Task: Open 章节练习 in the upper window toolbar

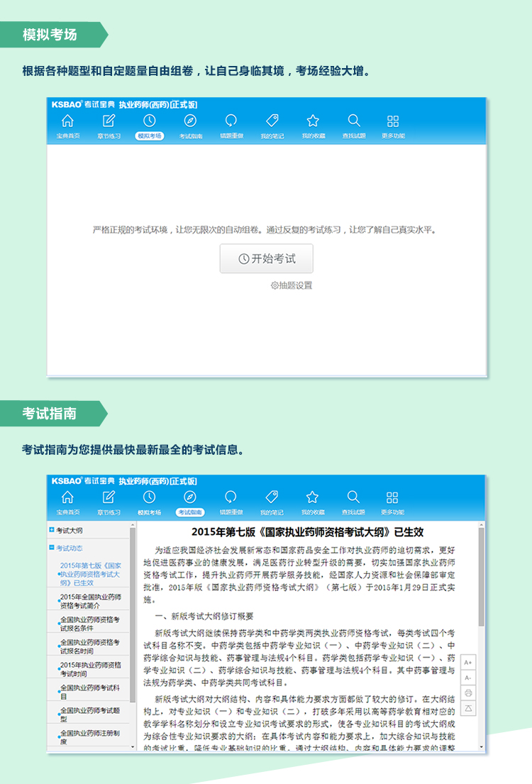Action: (109, 126)
